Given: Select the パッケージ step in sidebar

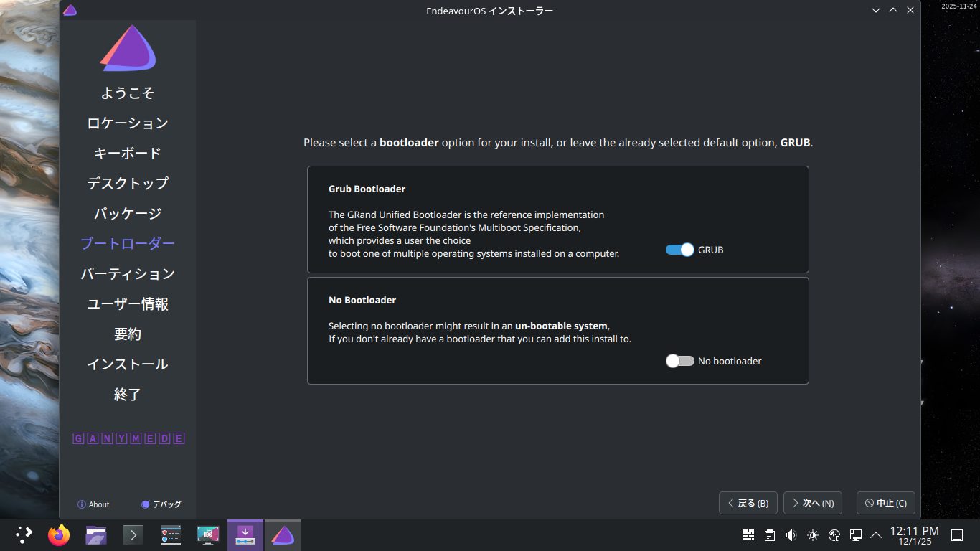Looking at the screenshot, I should (128, 214).
